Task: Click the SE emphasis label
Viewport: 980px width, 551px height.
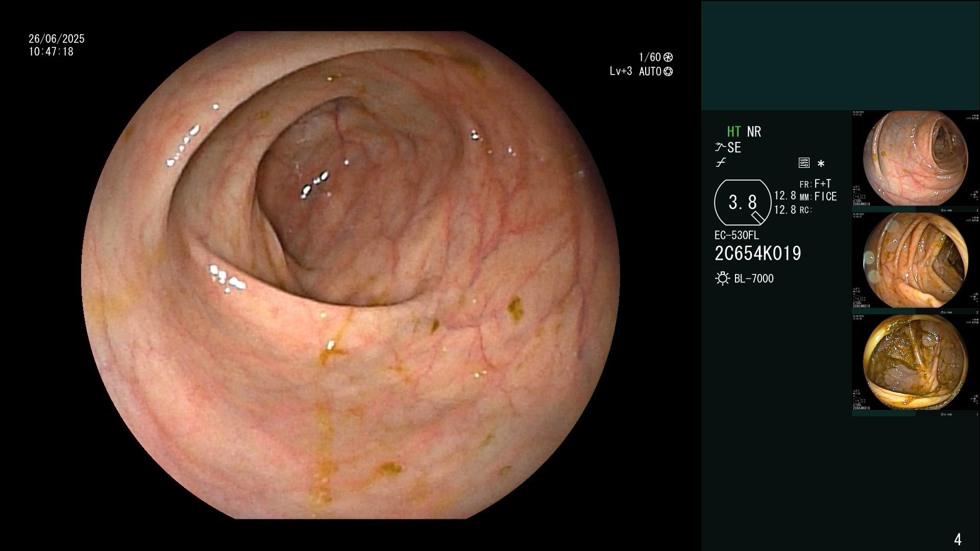Action: [x=734, y=147]
